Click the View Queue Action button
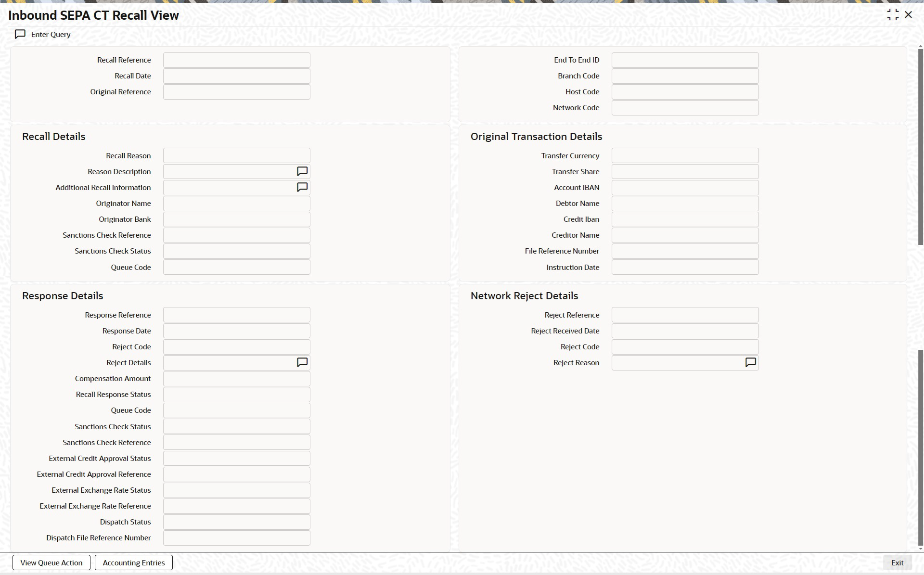 tap(51, 562)
